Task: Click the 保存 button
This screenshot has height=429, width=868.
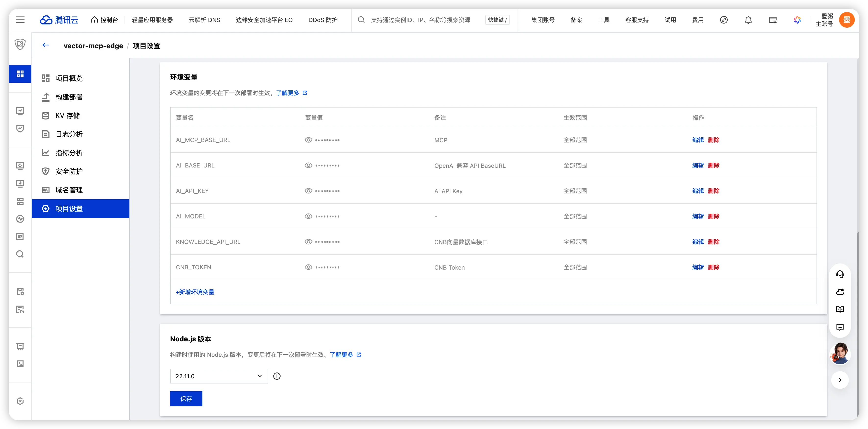Action: pyautogui.click(x=186, y=398)
